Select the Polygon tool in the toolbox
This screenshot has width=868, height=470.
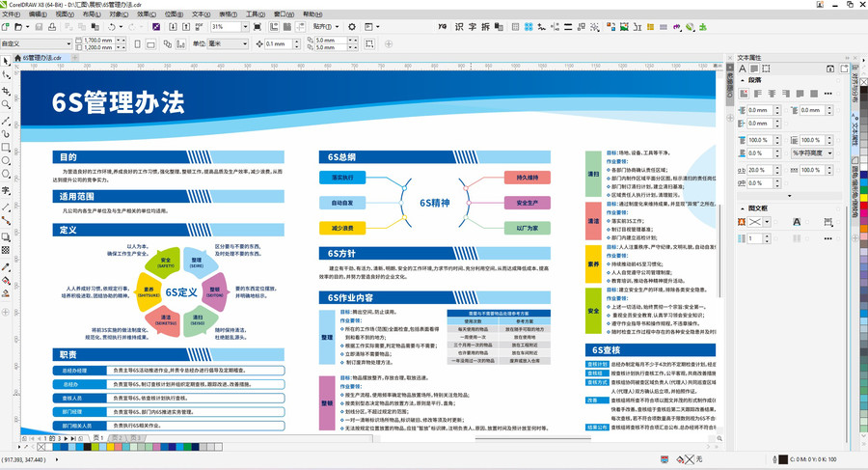6,174
